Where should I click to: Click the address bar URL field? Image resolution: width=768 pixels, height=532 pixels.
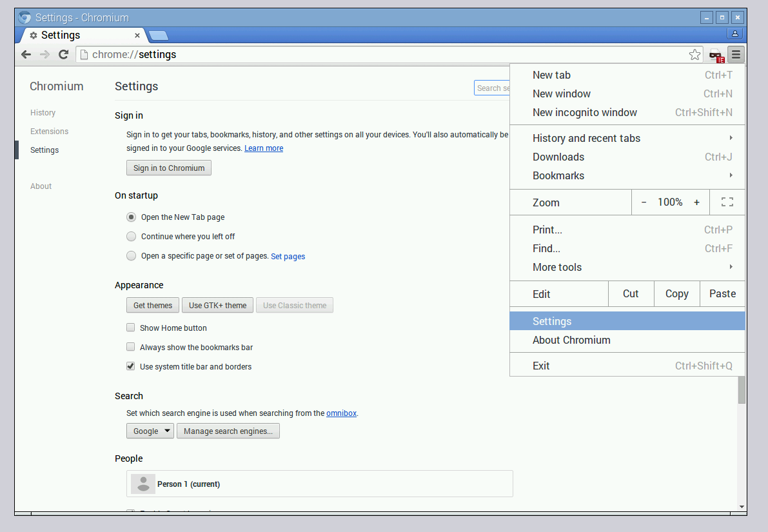pyautogui.click(x=387, y=55)
